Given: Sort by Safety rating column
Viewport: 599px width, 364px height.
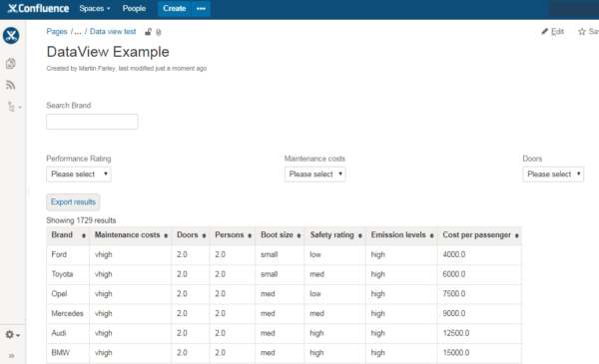Looking at the screenshot, I should (x=335, y=235).
